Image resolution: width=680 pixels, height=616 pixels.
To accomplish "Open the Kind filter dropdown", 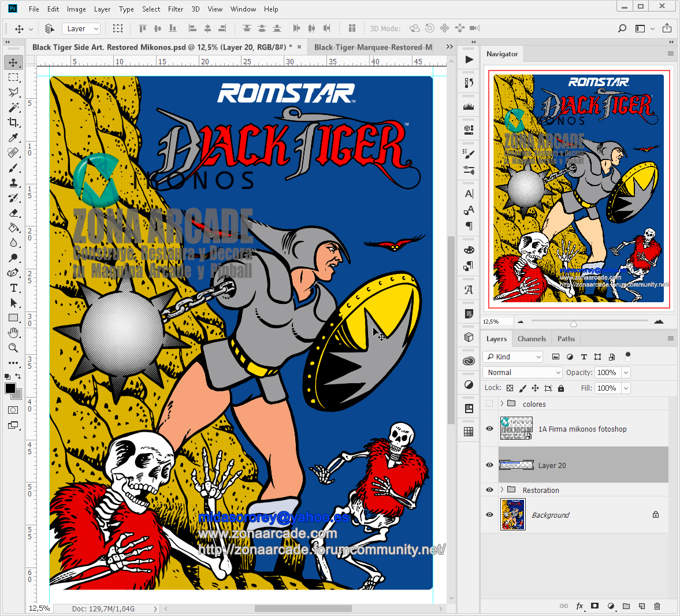I will [512, 357].
